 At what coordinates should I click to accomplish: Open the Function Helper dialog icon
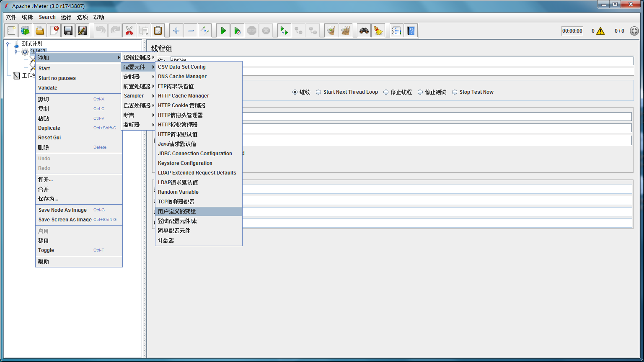[x=397, y=31]
